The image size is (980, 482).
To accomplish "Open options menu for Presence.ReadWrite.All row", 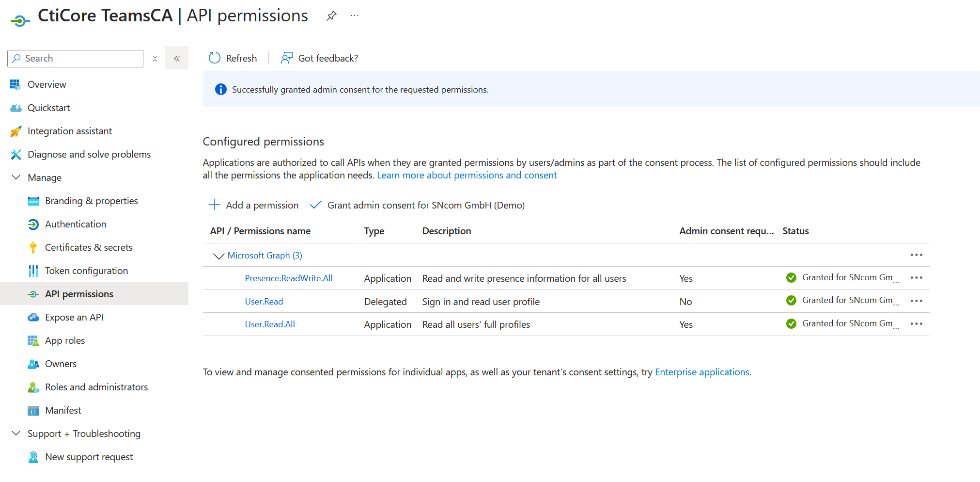I will click(x=916, y=278).
